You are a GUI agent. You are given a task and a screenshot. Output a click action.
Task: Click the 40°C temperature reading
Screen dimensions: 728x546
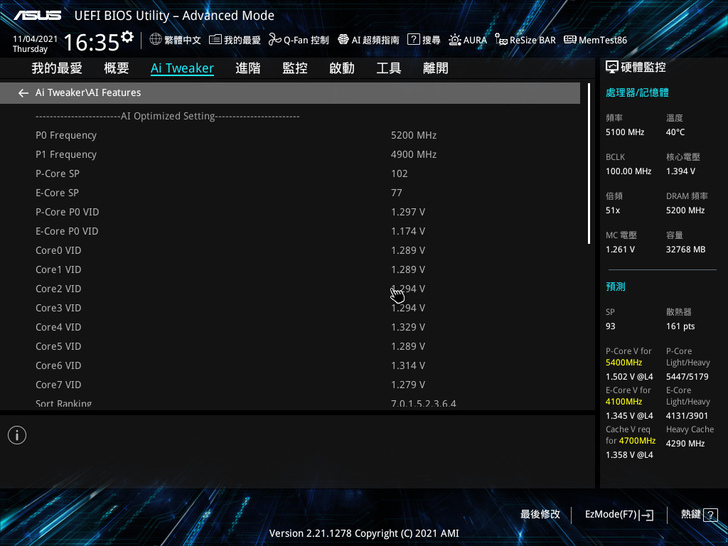coord(675,132)
